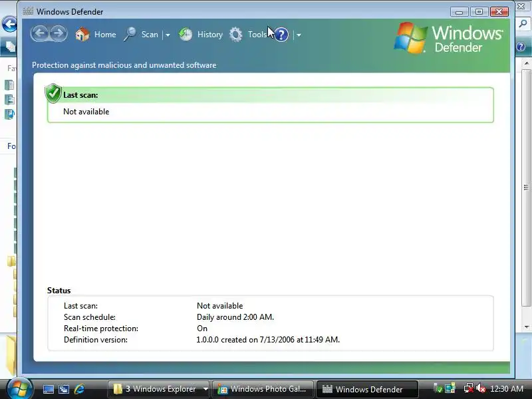Image resolution: width=532 pixels, height=399 pixels.
Task: Open the Windows Start orb
Action: click(19, 388)
